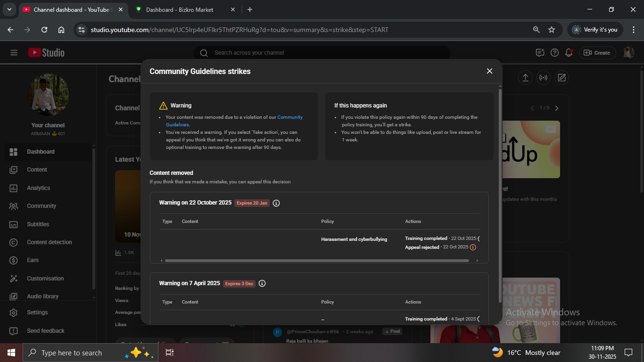The image size is (644, 362).
Task: Open Analytics in the sidebar
Action: pos(38,188)
